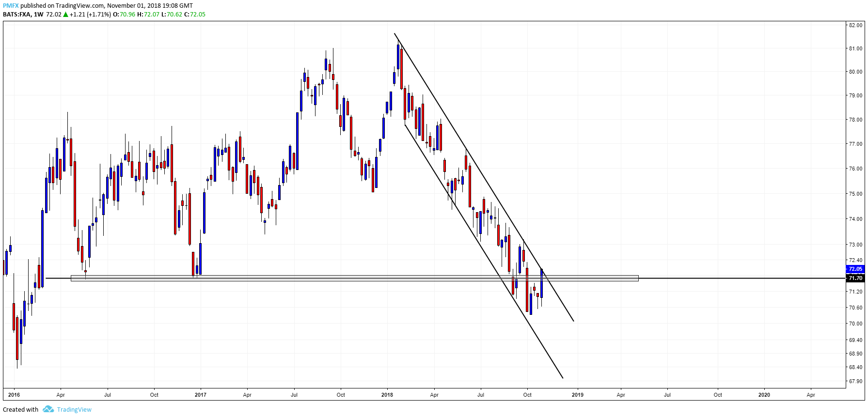Screen dimensions: 868x418
Task: Click the 2019 year label on time axis
Action: 577,395
